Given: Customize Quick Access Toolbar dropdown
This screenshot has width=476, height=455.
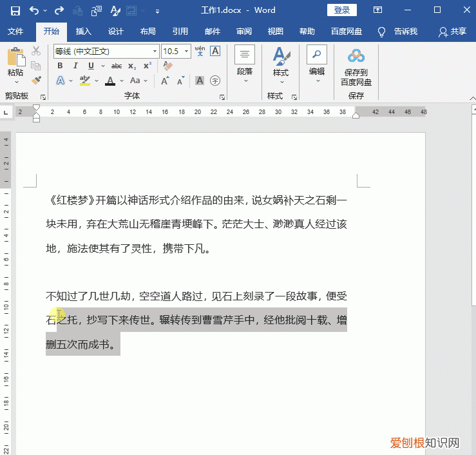Looking at the screenshot, I should (157, 12).
